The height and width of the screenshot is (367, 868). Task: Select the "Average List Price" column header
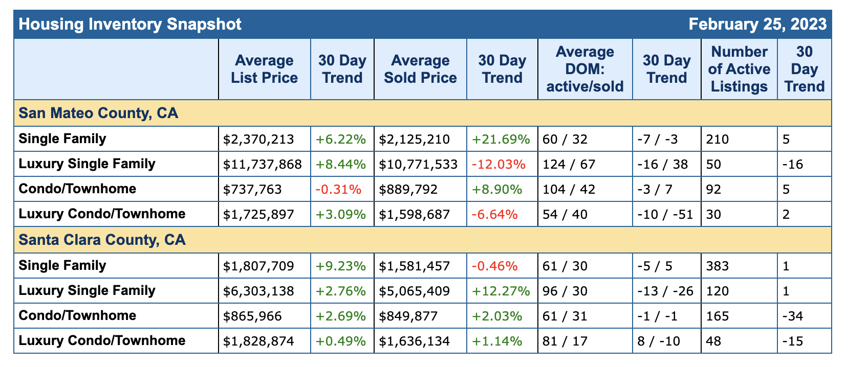(x=264, y=69)
